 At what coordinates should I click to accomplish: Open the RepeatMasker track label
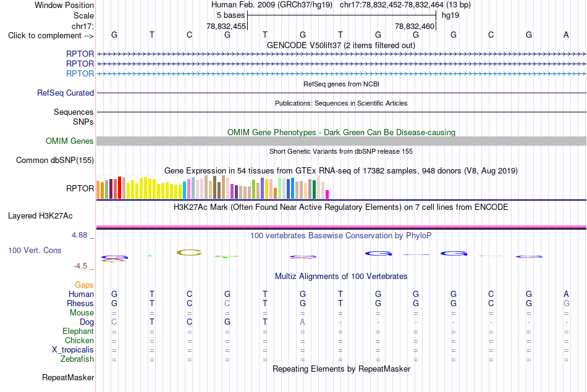point(68,378)
